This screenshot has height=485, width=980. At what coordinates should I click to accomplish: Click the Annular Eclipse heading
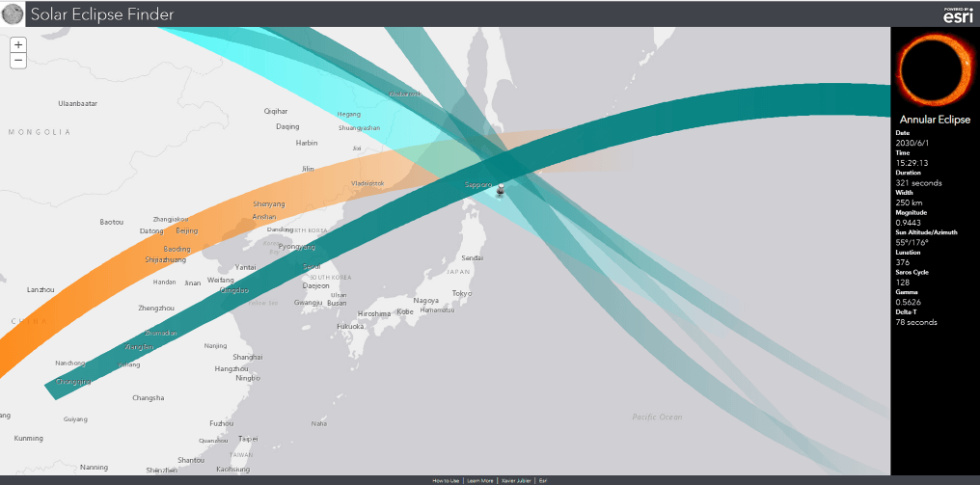[934, 120]
